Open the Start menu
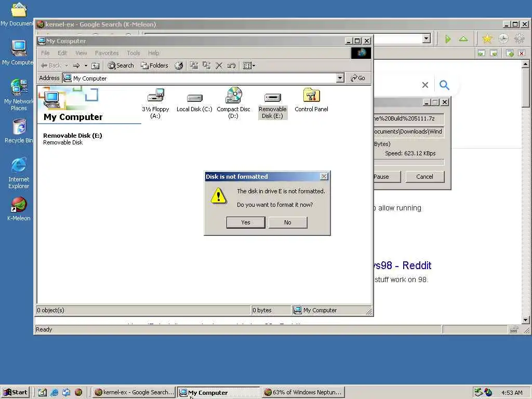Viewport: 532px width, 399px height. pos(15,392)
